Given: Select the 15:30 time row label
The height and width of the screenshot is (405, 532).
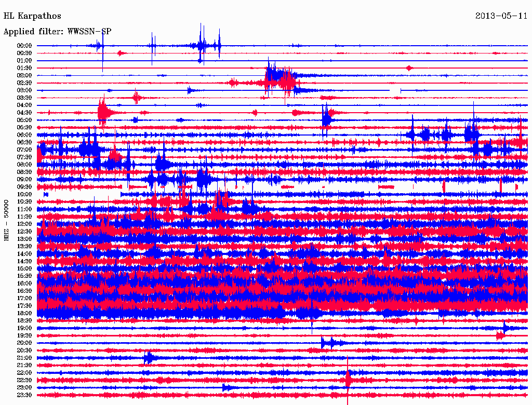Looking at the screenshot, I should click(x=24, y=276).
